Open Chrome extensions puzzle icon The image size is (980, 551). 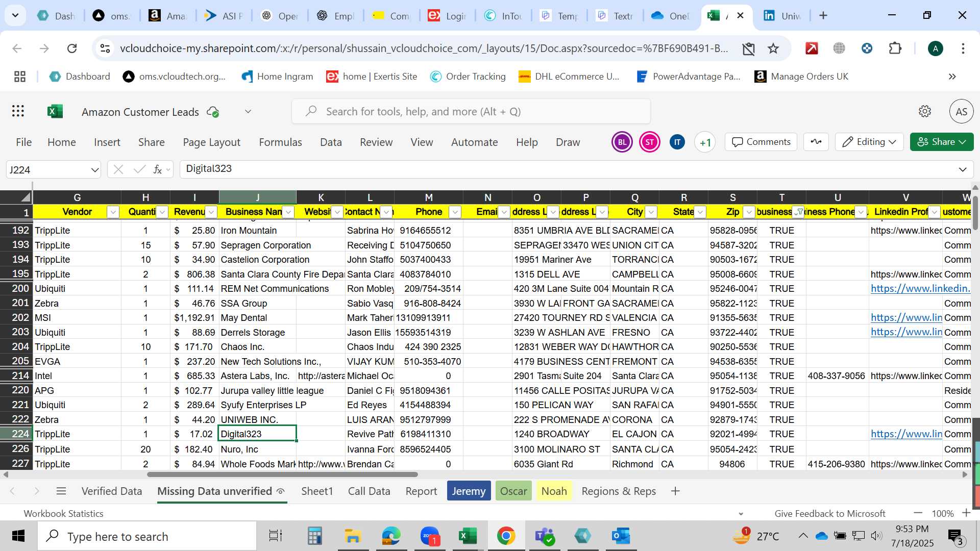895,48
